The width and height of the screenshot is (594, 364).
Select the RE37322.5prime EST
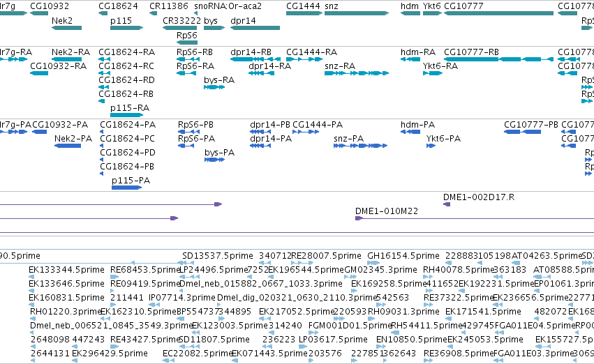[x=427, y=305]
